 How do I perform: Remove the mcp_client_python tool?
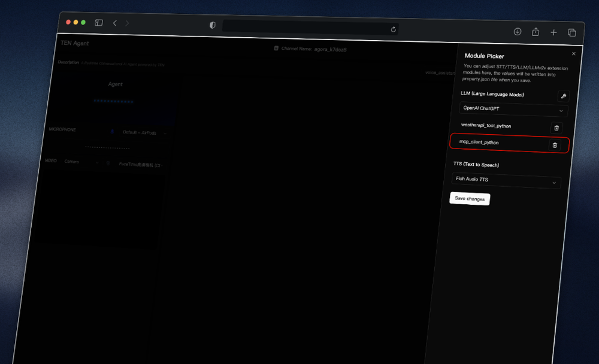point(554,145)
